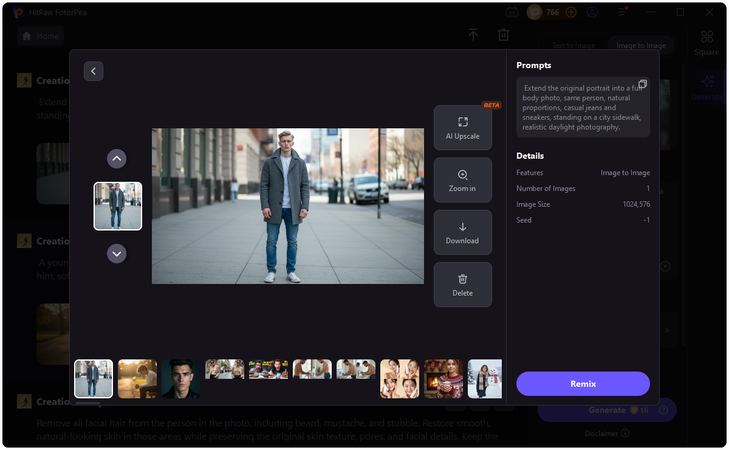Download the generated image
The width and height of the screenshot is (729, 450).
click(463, 232)
